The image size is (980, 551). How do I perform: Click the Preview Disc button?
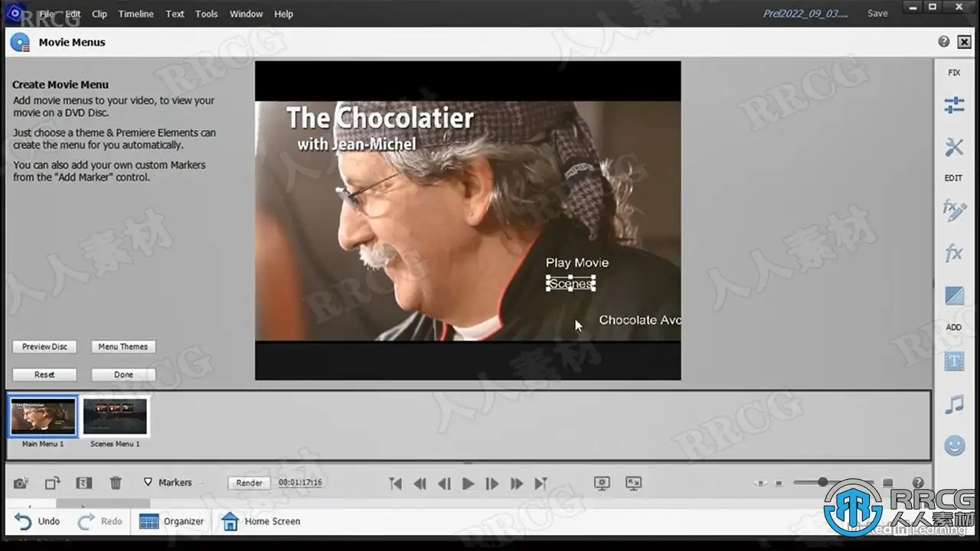click(44, 347)
